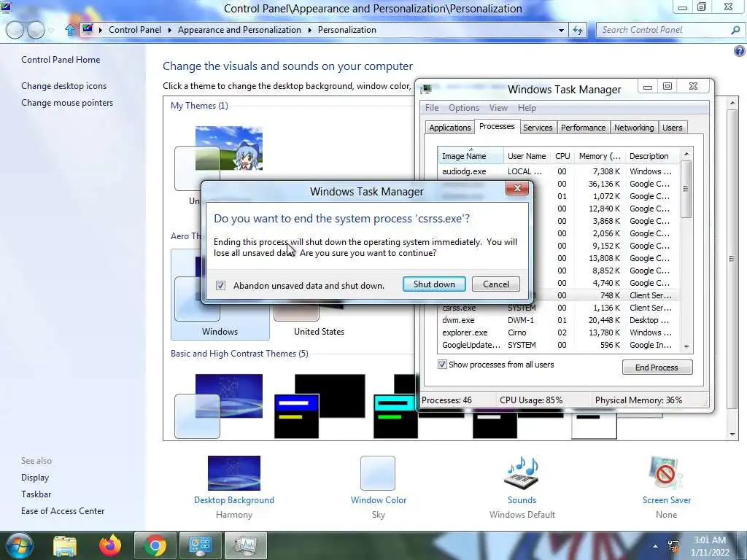Viewport: 747px width, 560px height.
Task: Open Task Manager File menu
Action: [432, 108]
